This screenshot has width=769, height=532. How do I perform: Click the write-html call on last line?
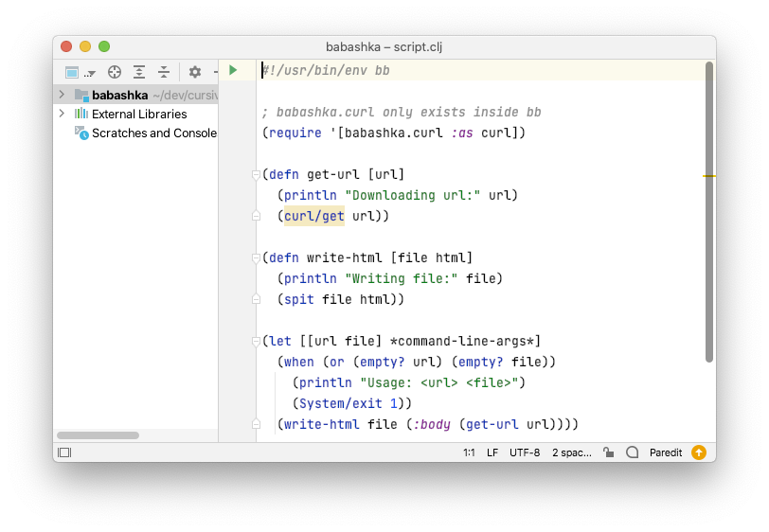(322, 424)
